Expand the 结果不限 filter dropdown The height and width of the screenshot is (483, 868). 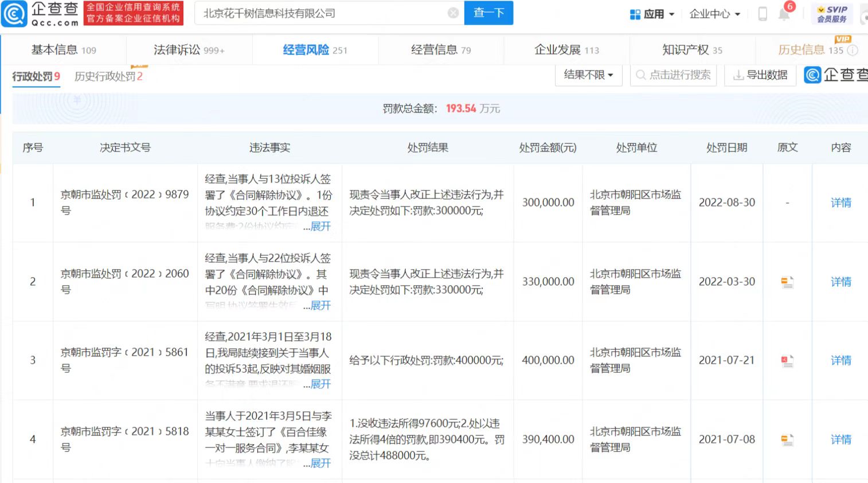[588, 75]
